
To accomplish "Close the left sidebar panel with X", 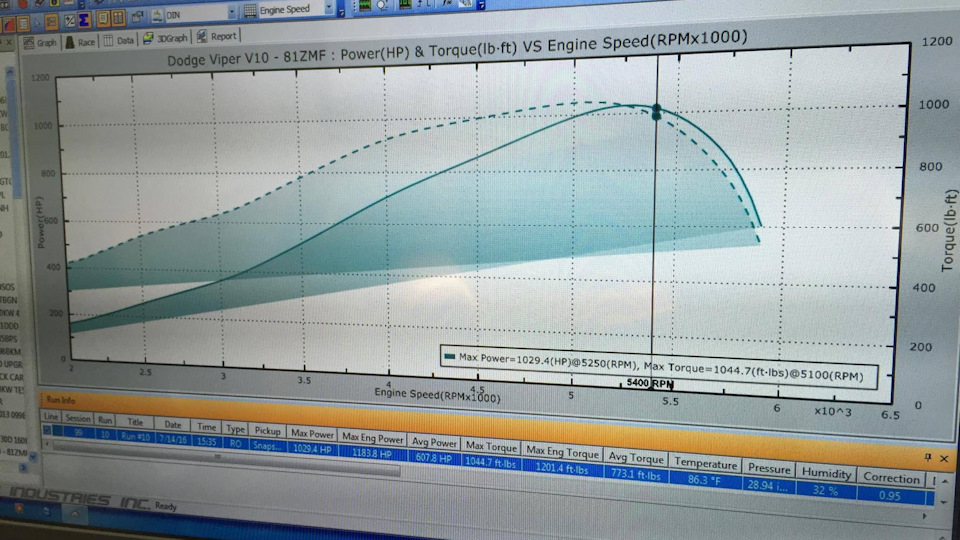I will tap(9, 43).
